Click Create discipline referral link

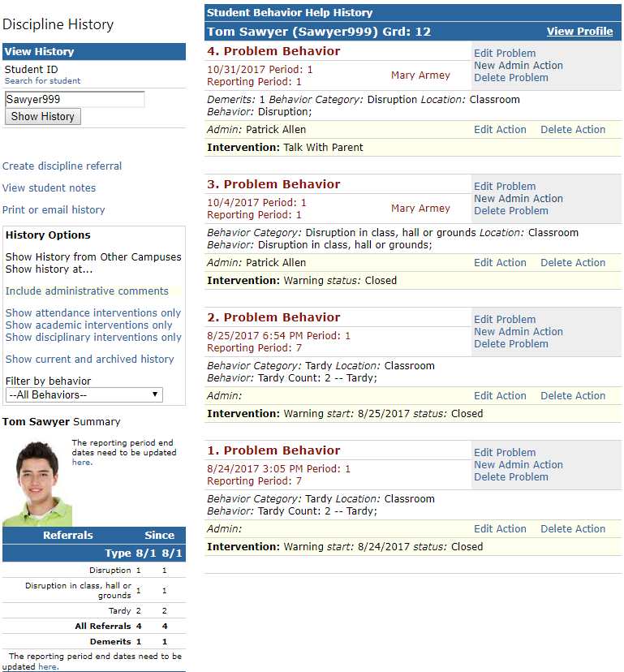click(62, 166)
